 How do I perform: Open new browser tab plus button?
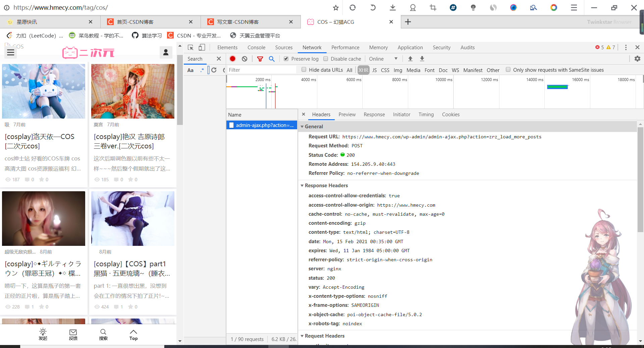408,22
